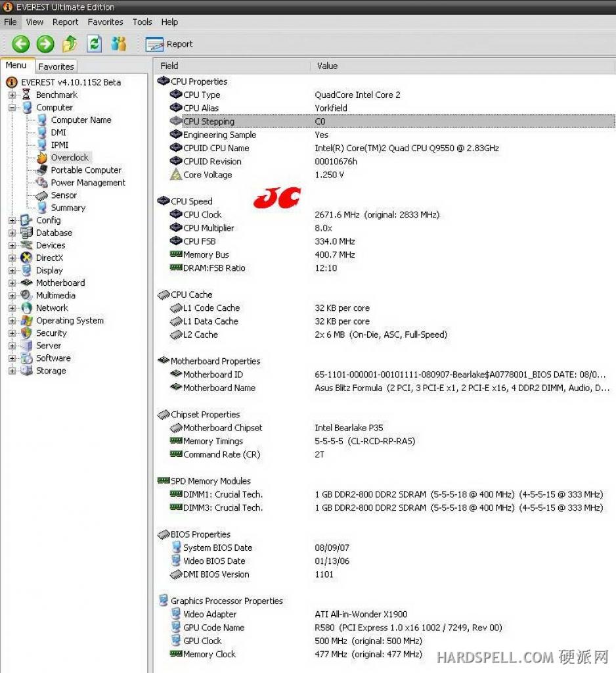Select the DRAM:FSB Ratio row

pyautogui.click(x=392, y=268)
